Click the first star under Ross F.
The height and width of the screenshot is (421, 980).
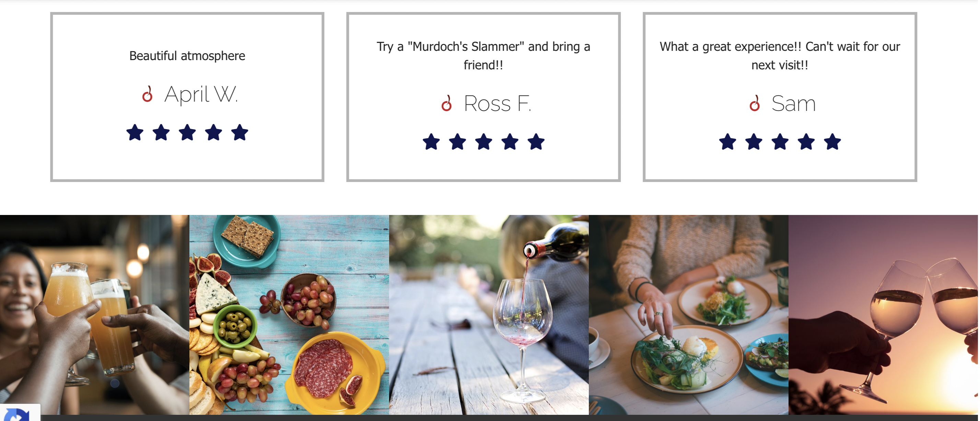[431, 141]
